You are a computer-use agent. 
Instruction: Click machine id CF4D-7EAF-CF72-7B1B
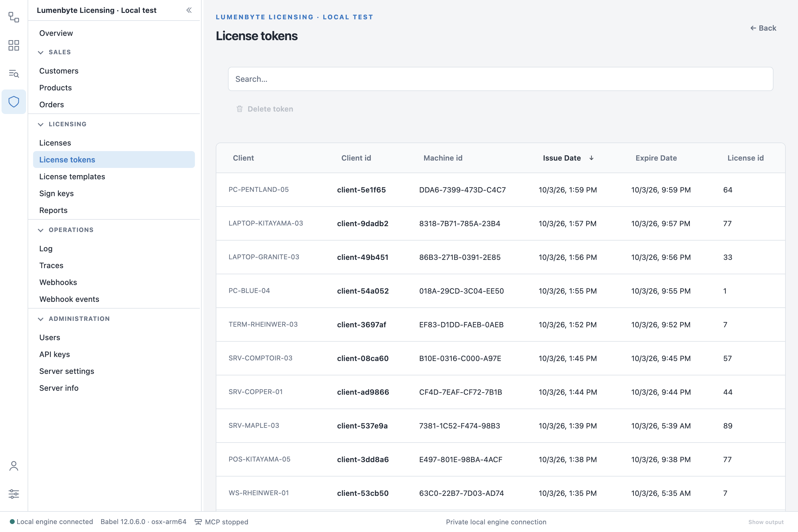click(460, 392)
